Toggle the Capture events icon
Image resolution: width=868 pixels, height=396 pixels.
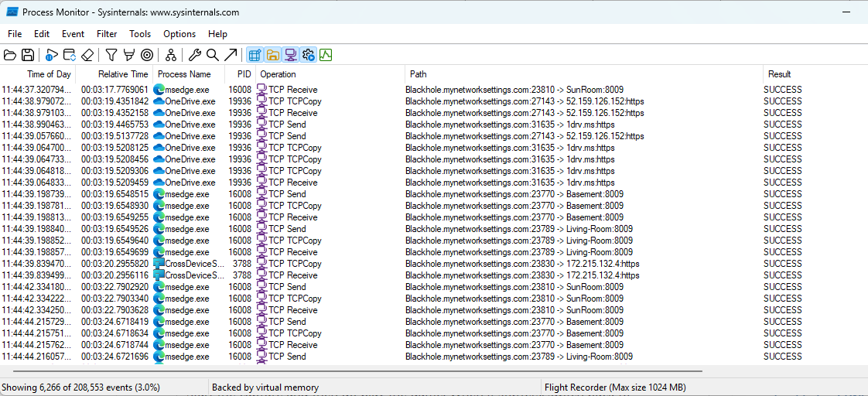click(52, 55)
